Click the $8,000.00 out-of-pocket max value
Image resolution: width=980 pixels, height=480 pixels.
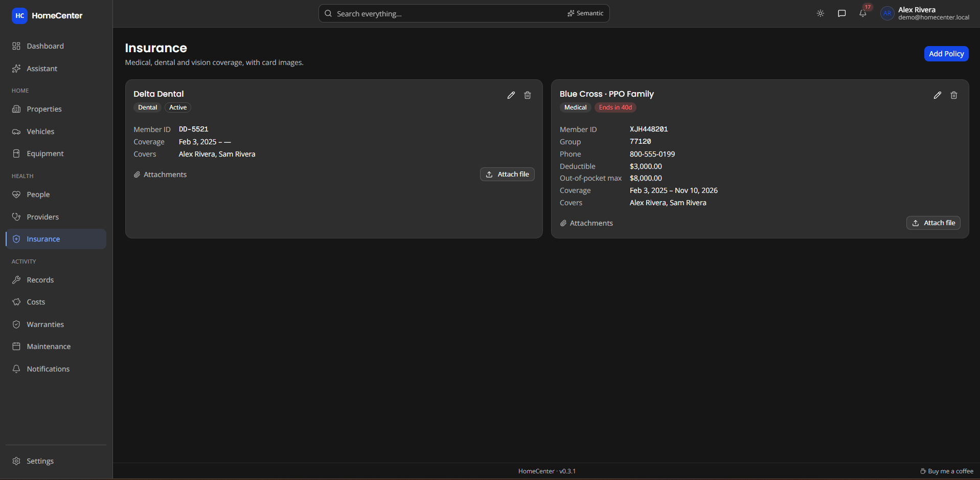pos(646,178)
